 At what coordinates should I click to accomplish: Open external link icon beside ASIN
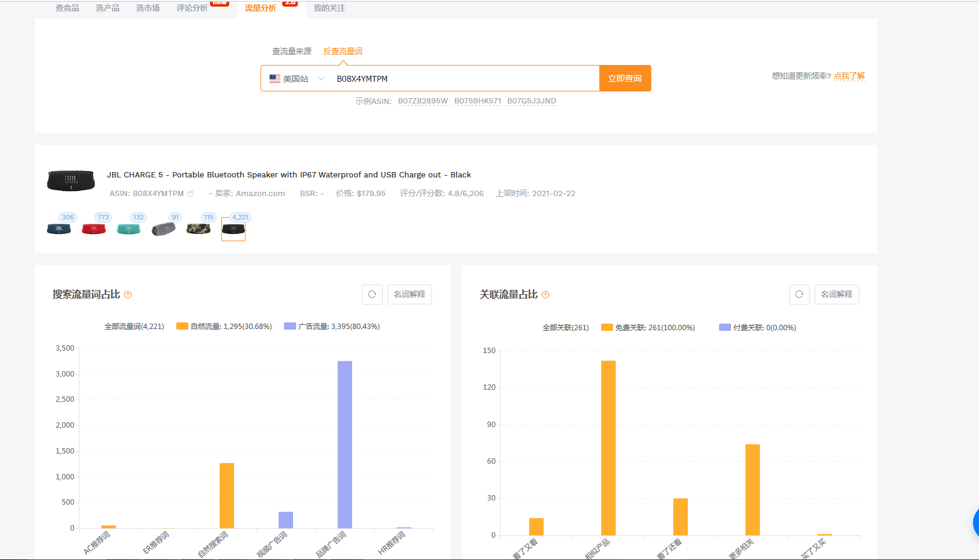pyautogui.click(x=190, y=194)
